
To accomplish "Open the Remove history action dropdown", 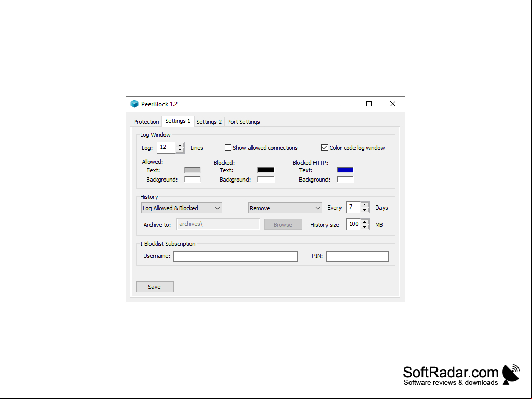I will (285, 208).
